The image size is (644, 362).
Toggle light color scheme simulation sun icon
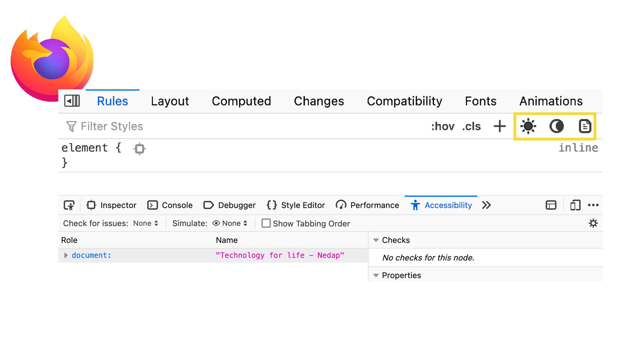click(x=528, y=126)
